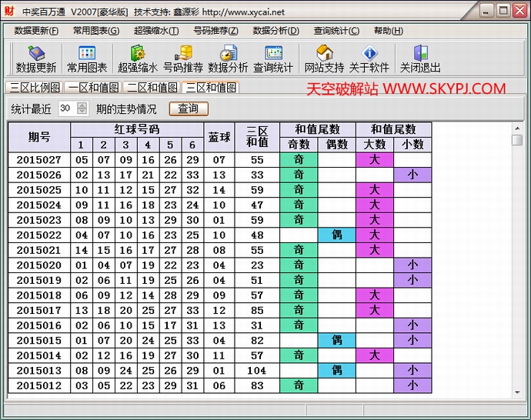Switch to the 三区比例图 tab
Image resolution: width=531 pixels, height=420 pixels.
pyautogui.click(x=34, y=88)
